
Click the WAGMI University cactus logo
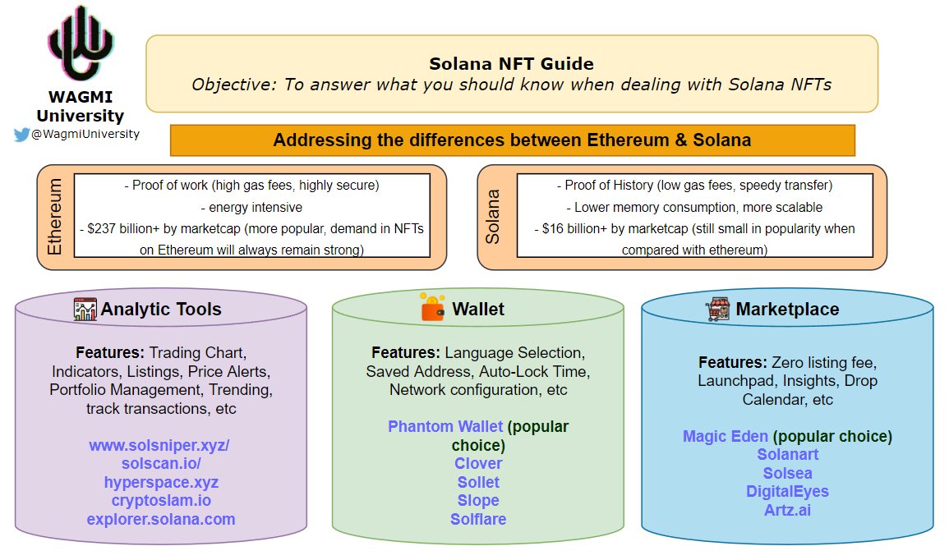[x=81, y=44]
